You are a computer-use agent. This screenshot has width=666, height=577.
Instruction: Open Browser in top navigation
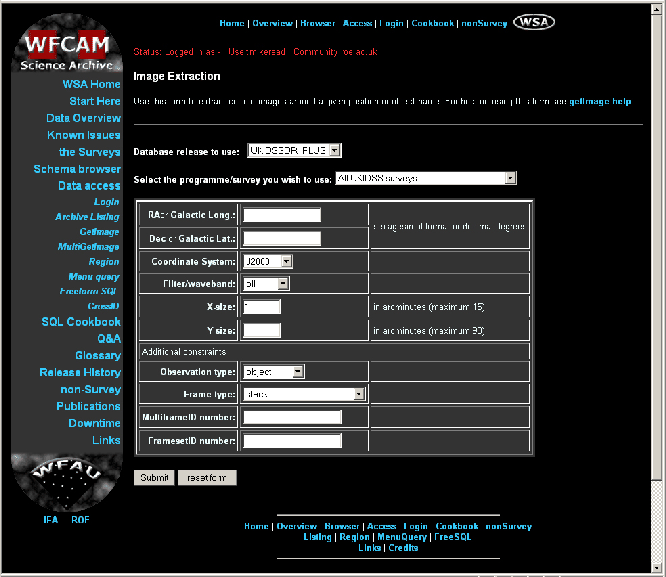[x=318, y=23]
